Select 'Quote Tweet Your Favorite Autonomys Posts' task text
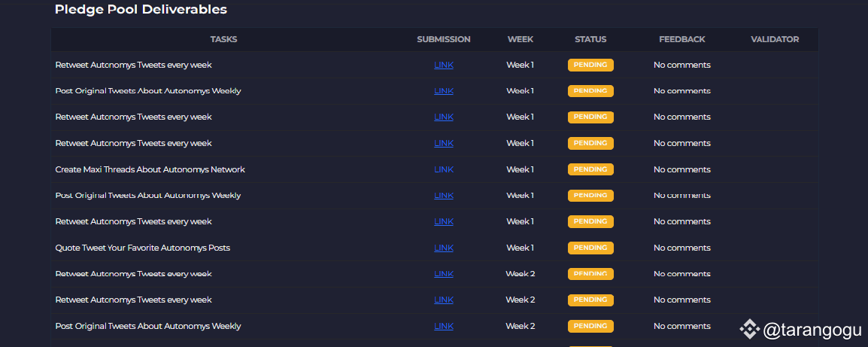 143,248
